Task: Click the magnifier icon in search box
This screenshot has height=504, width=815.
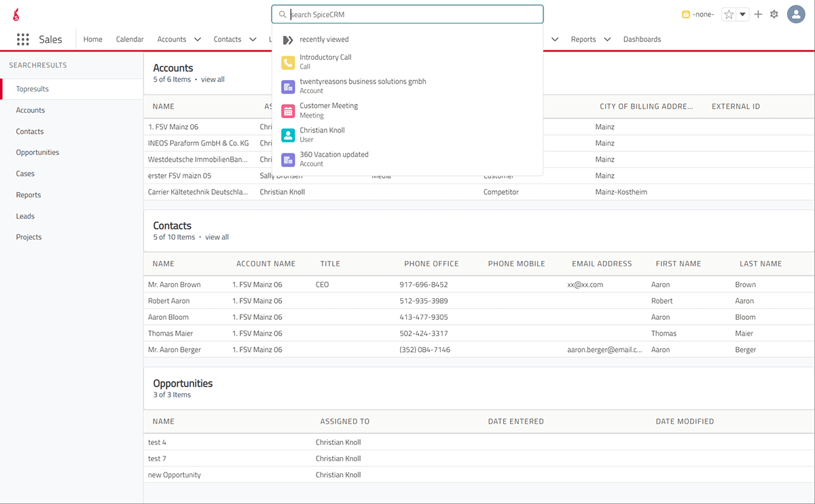Action: (x=283, y=14)
